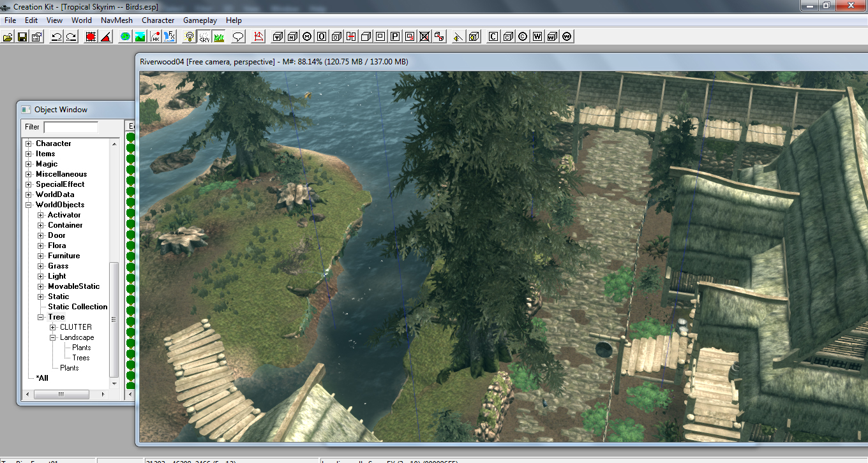Image resolution: width=868 pixels, height=463 pixels.
Task: Click the cube icon labeled small c
Action: point(508,36)
